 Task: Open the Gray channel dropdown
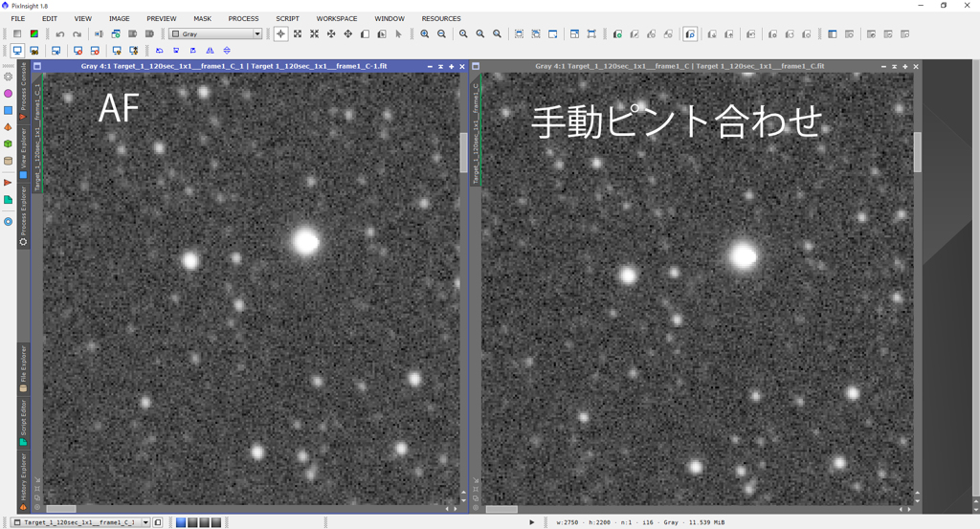[x=215, y=34]
